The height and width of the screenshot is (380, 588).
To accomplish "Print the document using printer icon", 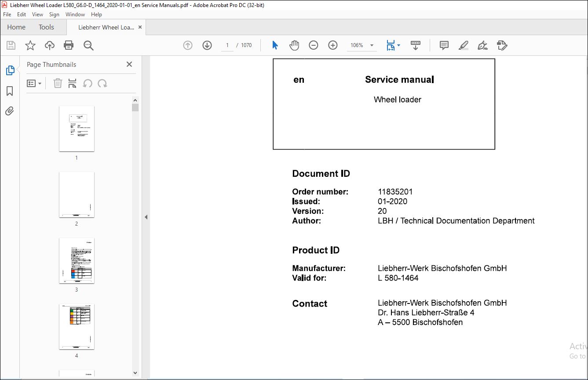I will pos(69,45).
